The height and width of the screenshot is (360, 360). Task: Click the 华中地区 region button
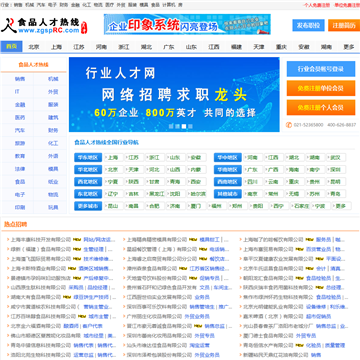[x=228, y=157]
